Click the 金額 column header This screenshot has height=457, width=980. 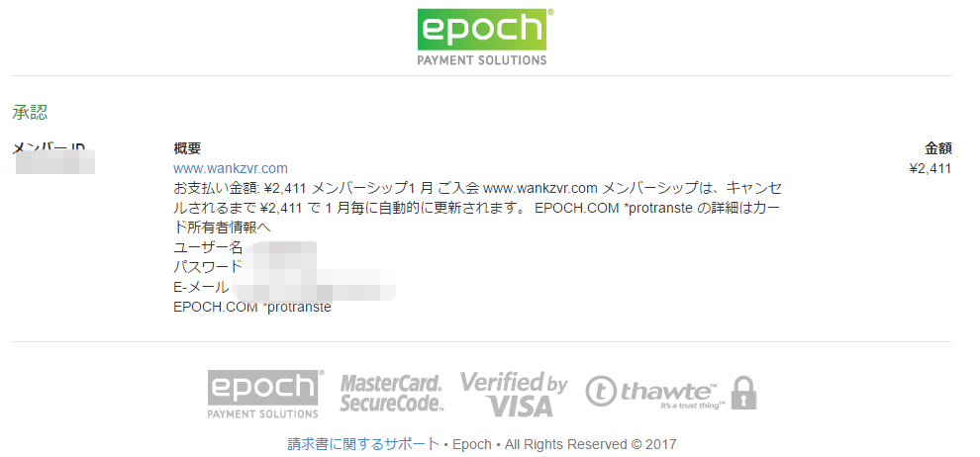[x=938, y=148]
